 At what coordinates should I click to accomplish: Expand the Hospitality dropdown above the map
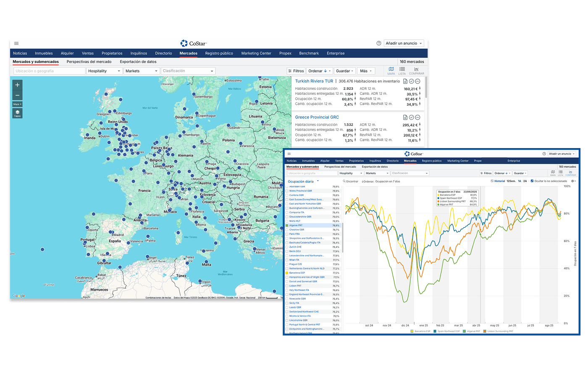pyautogui.click(x=104, y=71)
